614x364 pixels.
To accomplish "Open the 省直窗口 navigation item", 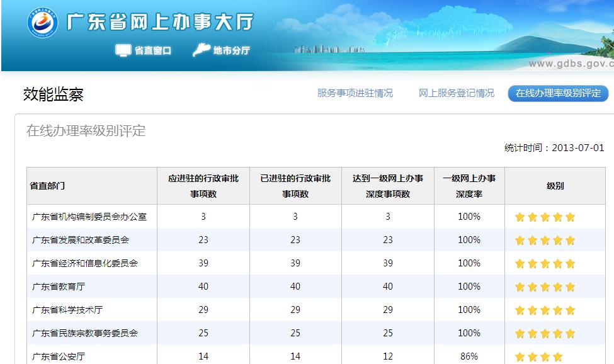I will [152, 50].
